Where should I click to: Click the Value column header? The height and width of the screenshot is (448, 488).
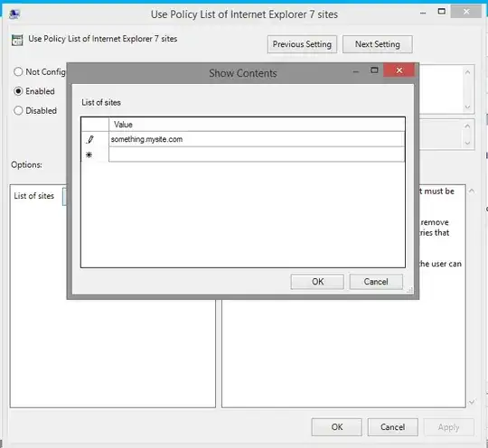pyautogui.click(x=257, y=125)
